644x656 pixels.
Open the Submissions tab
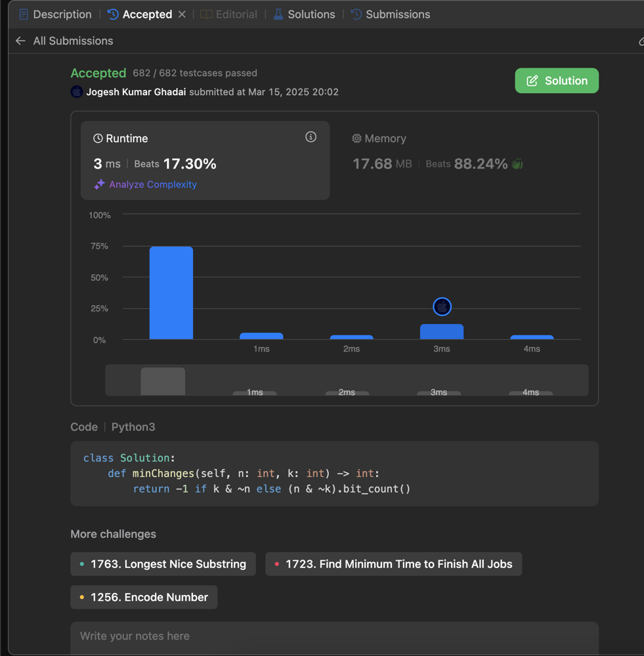coord(390,14)
